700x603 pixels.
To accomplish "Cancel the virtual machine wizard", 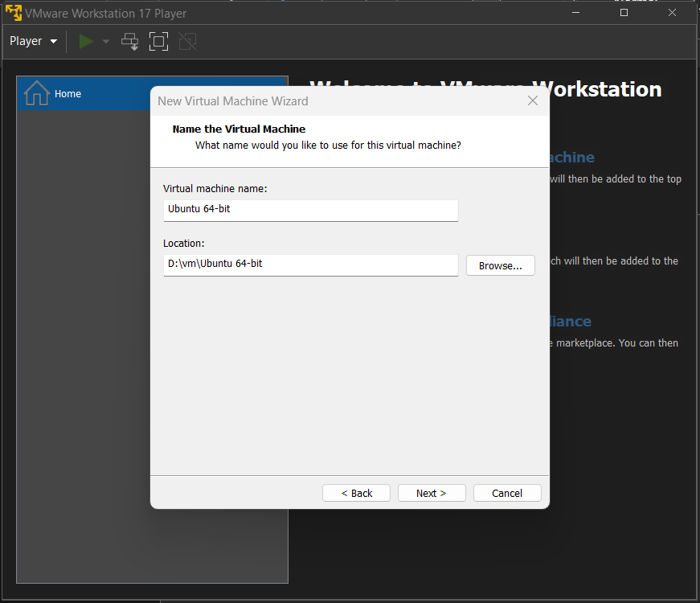I will [x=507, y=493].
